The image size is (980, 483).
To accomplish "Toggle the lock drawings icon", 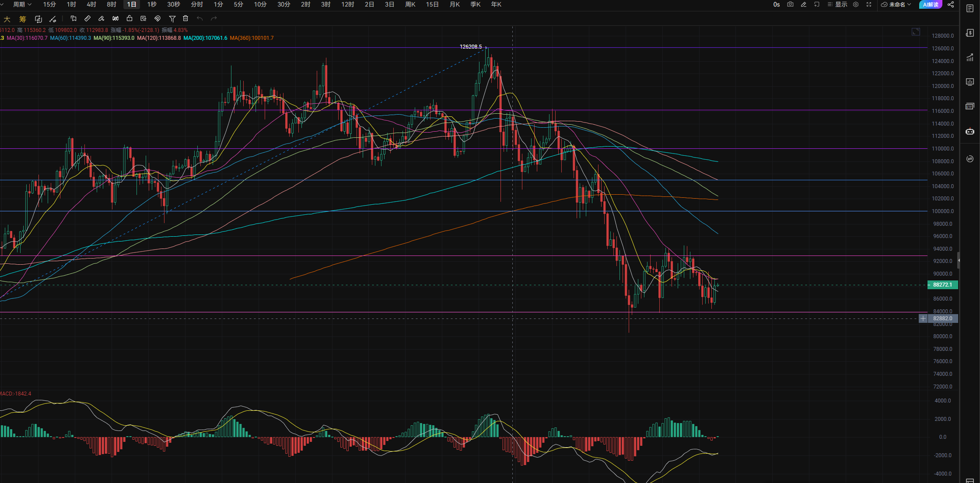I will (x=129, y=18).
